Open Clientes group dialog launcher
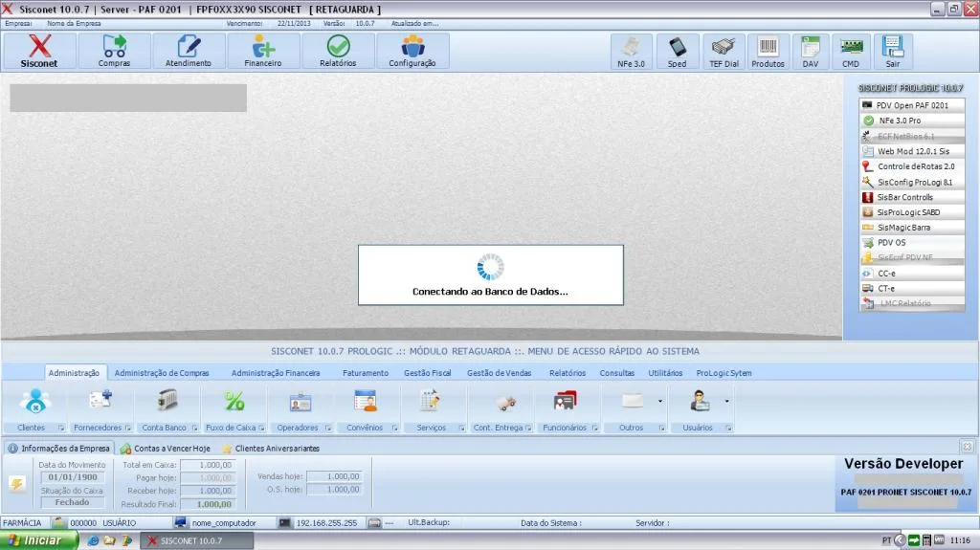The width and height of the screenshot is (980, 550). pos(61,429)
